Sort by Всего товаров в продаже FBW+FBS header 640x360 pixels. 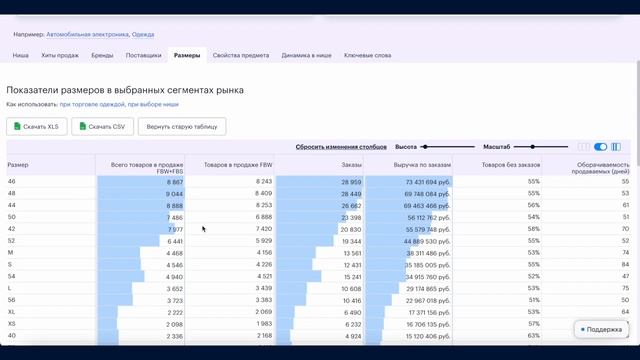pos(147,168)
